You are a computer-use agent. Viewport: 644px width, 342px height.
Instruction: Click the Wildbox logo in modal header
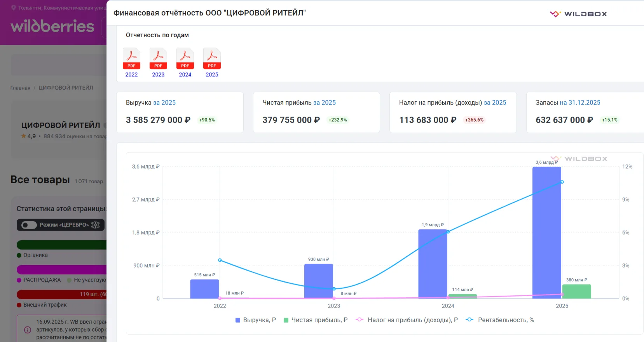point(578,14)
